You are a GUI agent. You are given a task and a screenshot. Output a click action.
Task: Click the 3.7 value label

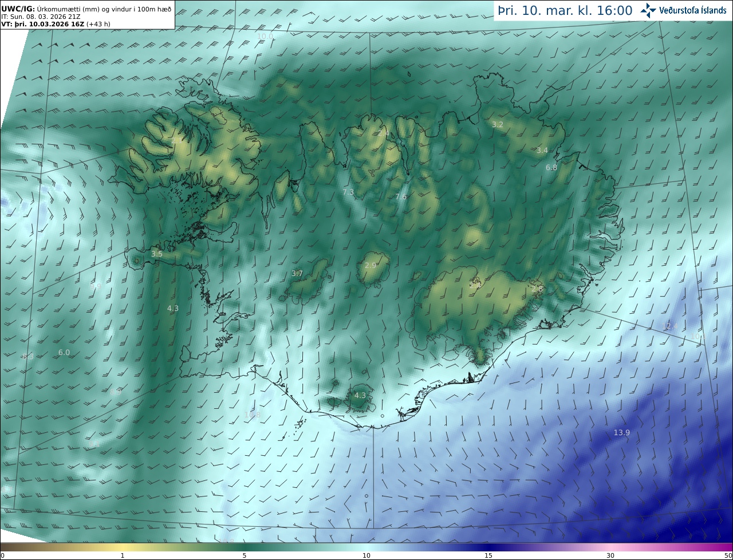pyautogui.click(x=297, y=273)
